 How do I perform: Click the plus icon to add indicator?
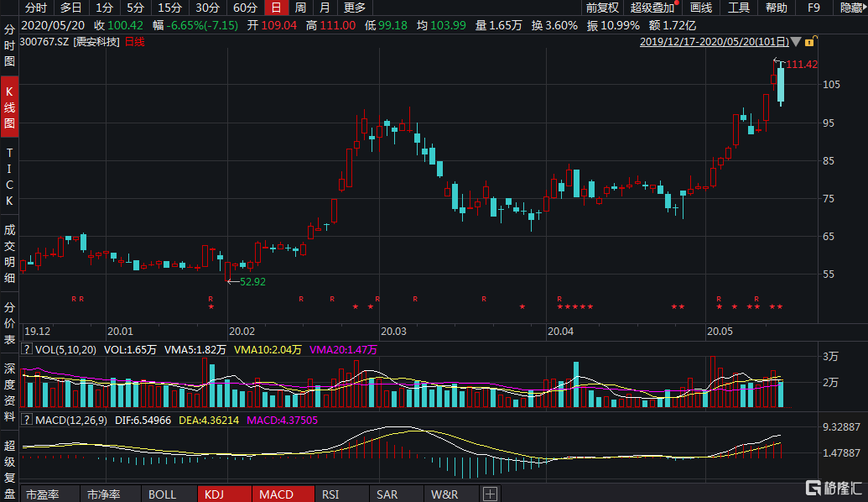tap(491, 494)
